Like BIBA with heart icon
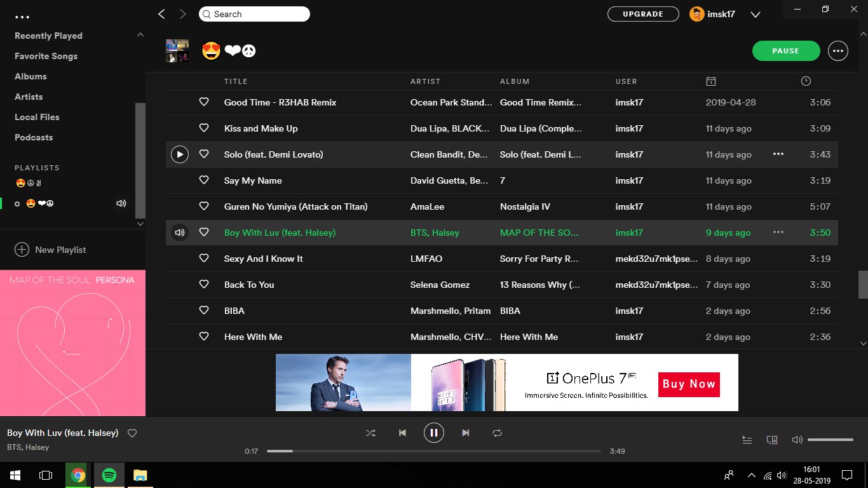Image resolution: width=868 pixels, height=488 pixels. coord(204,311)
